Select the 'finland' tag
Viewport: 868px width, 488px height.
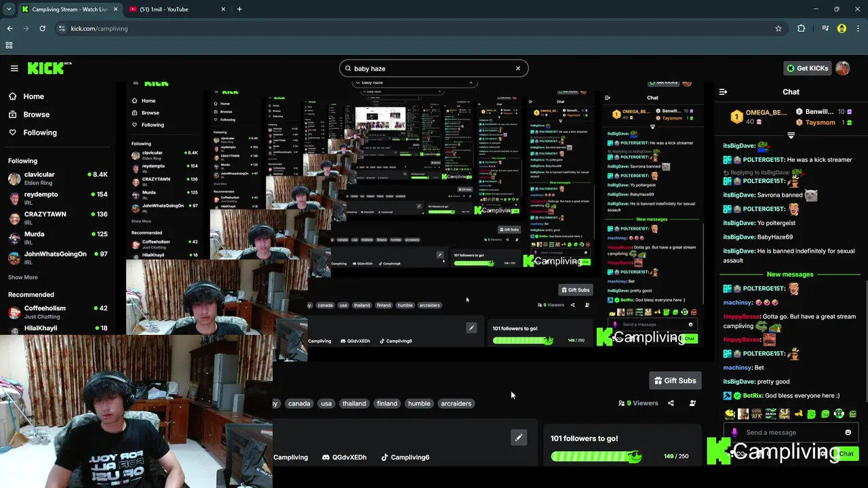pyautogui.click(x=387, y=403)
